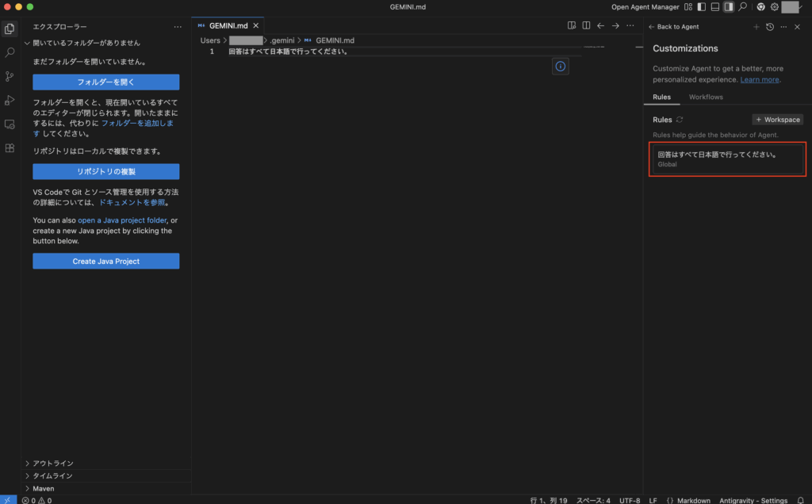The image size is (812, 504).
Task: Open the Search view in activity bar
Action: pyautogui.click(x=10, y=52)
